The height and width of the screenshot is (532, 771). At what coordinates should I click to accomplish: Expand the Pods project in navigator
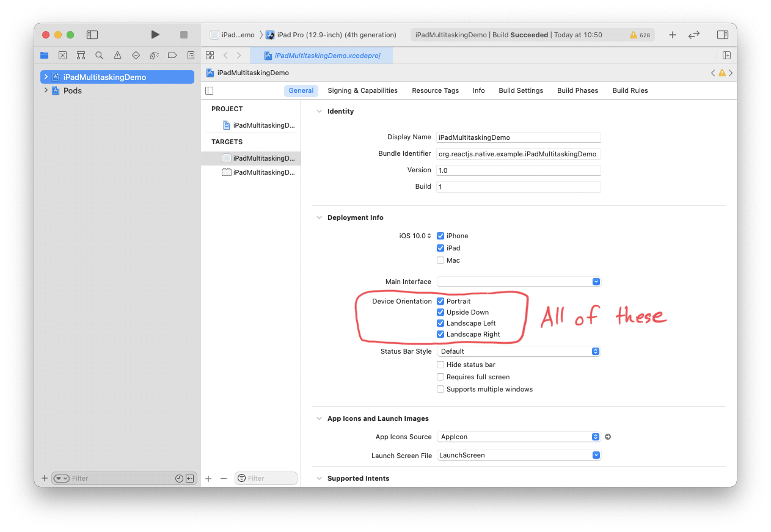pyautogui.click(x=46, y=90)
